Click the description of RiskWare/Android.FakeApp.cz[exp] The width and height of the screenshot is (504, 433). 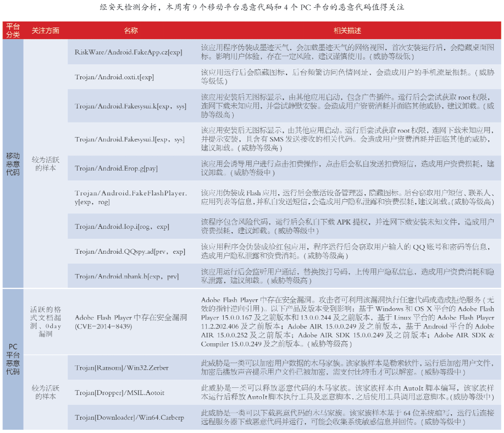[347, 52]
